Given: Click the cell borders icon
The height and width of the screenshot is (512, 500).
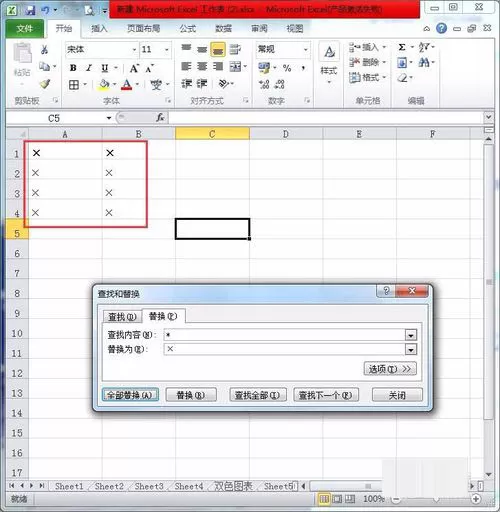Looking at the screenshot, I should (x=74, y=85).
